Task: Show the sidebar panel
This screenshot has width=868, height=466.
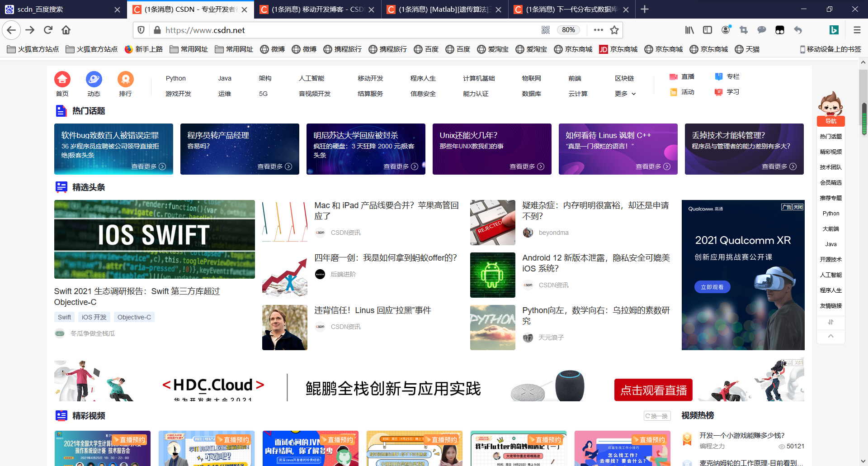Action: click(x=708, y=30)
